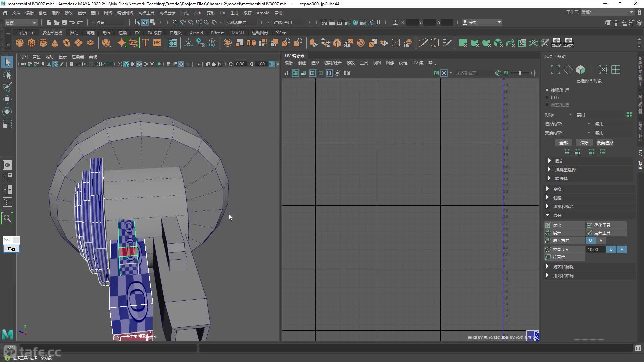This screenshot has width=644, height=362.
Task: Click the open scene folder icon
Action: tap(57, 22)
